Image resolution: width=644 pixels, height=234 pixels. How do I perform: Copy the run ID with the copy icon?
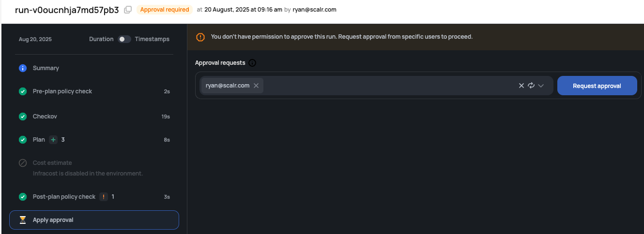(x=128, y=10)
